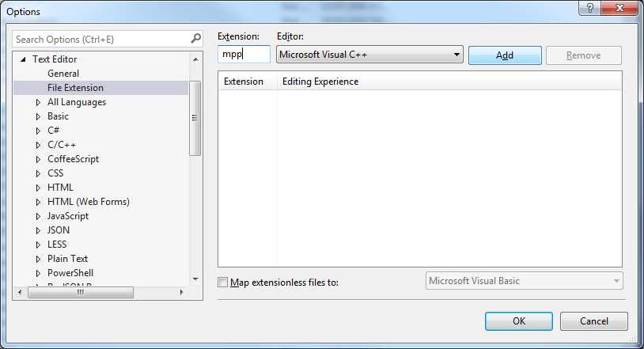Enable Map extensionless files to checkbox

point(222,283)
